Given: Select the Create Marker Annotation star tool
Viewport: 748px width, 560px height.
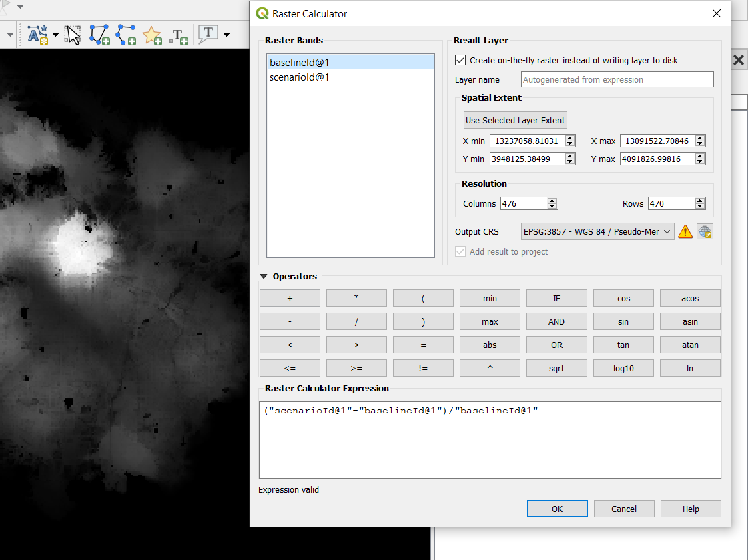Looking at the screenshot, I should (153, 35).
